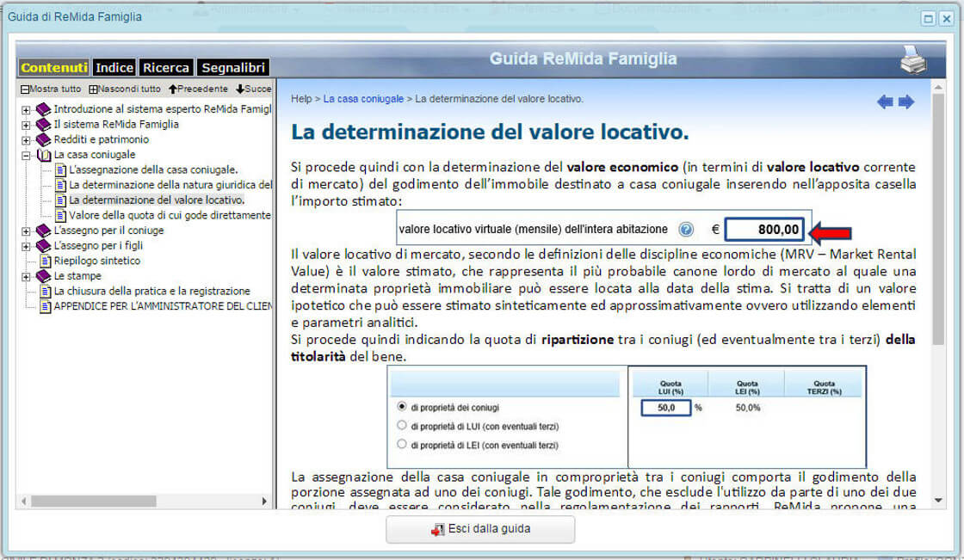The width and height of the screenshot is (964, 560).
Task: Click purple book icon of Introduzione
Action: coord(43,109)
